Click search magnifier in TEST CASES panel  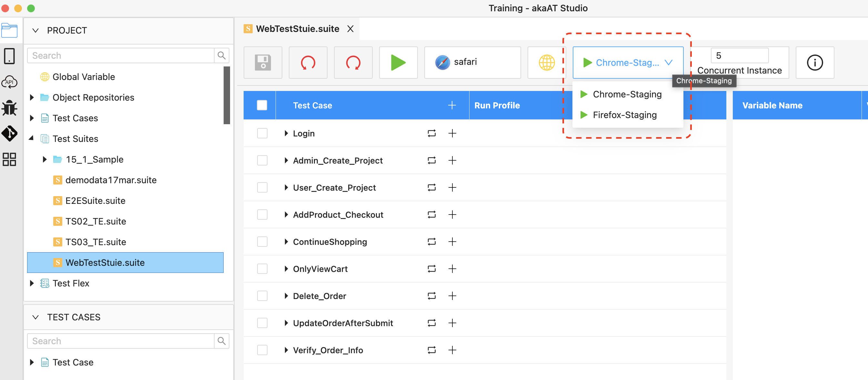(222, 341)
